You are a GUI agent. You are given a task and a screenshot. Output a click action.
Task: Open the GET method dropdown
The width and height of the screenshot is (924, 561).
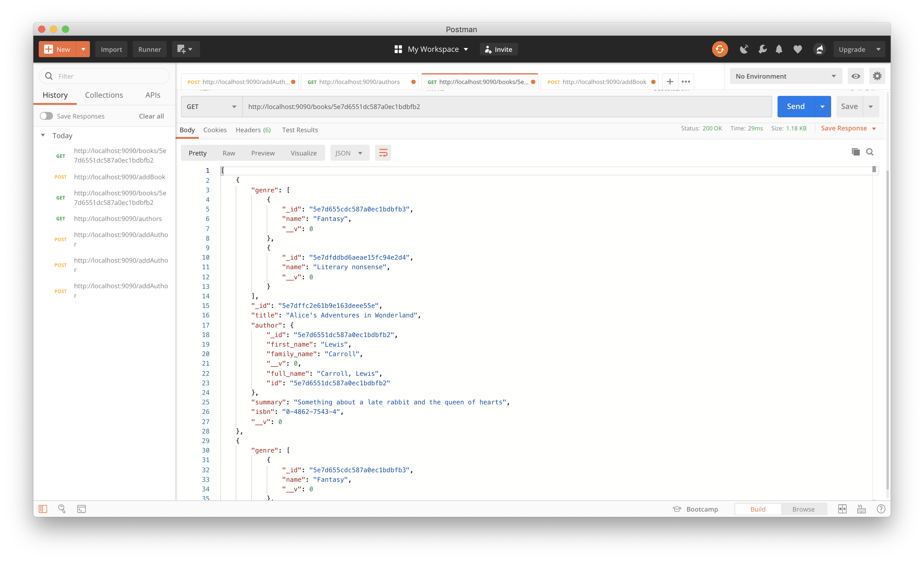(211, 107)
